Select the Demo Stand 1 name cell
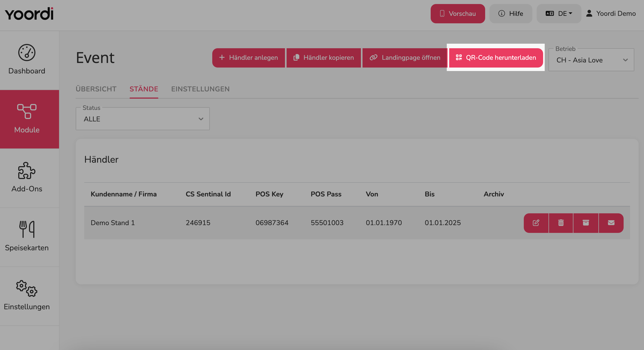Viewport: 644px width, 350px height. pyautogui.click(x=113, y=223)
